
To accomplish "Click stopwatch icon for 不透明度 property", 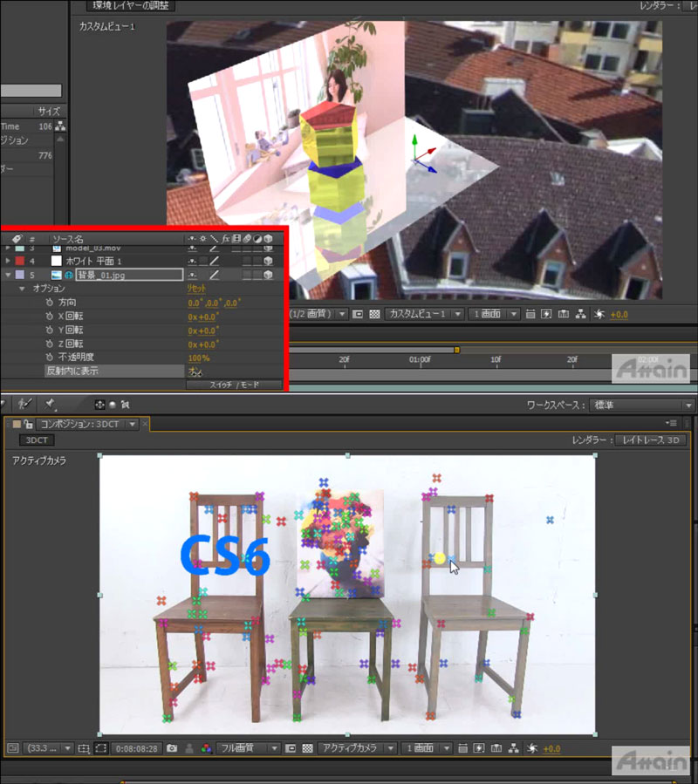I will (x=50, y=358).
